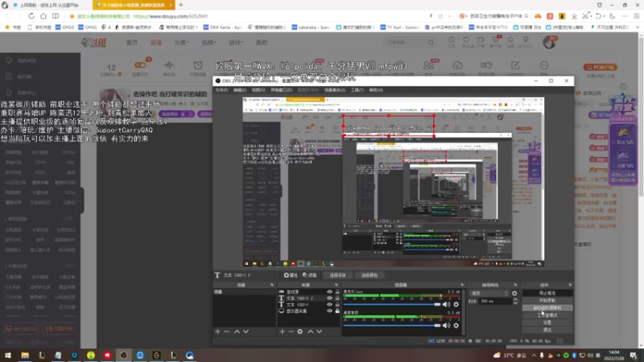Click the 选择颜色 select color button
The height and width of the screenshot is (362, 644).
(x=369, y=275)
